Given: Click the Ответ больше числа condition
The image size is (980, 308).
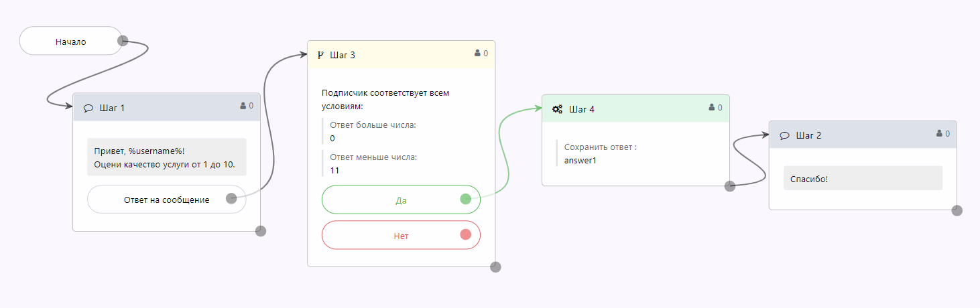Looking at the screenshot, I should pos(374,131).
